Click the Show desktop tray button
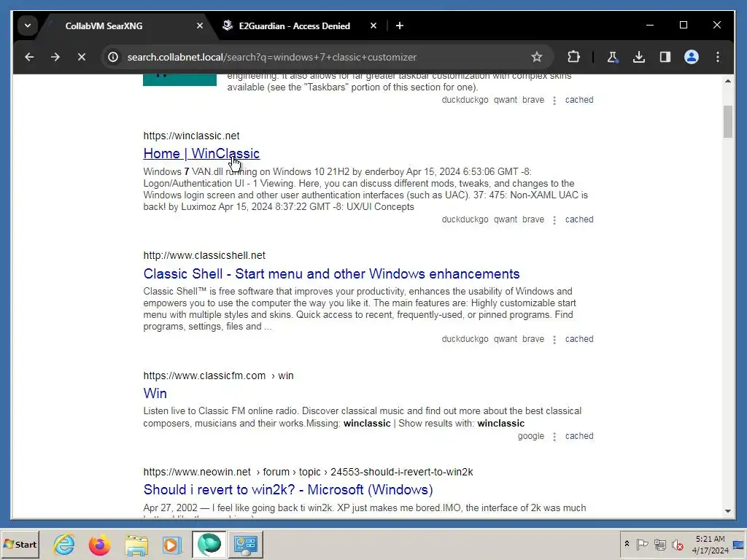Screen dimensions: 747x560 739,544
